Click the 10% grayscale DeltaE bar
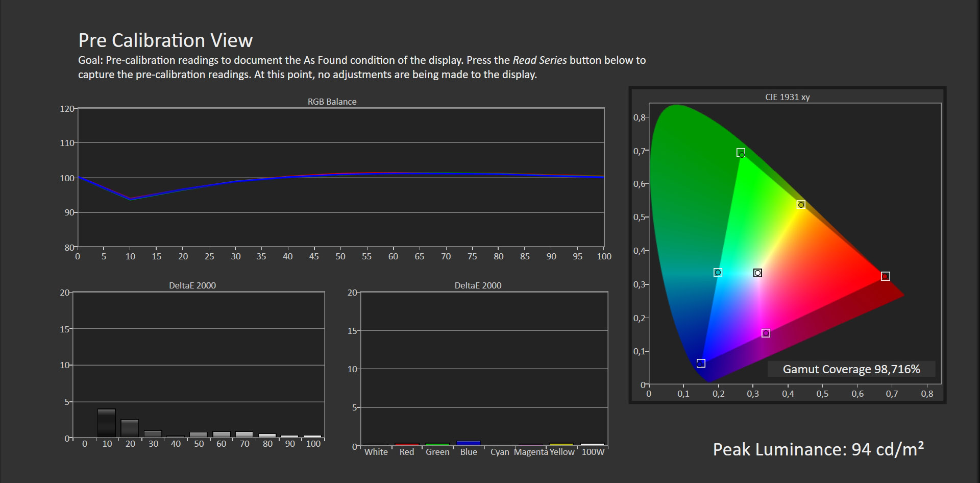The width and height of the screenshot is (980, 483). (107, 423)
